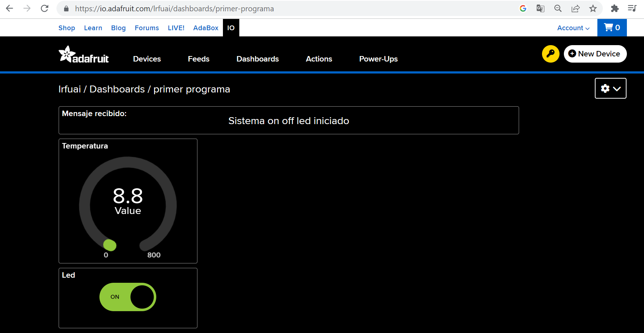The height and width of the screenshot is (333, 644).
Task: Click the browser back arrow
Action: [x=10, y=8]
